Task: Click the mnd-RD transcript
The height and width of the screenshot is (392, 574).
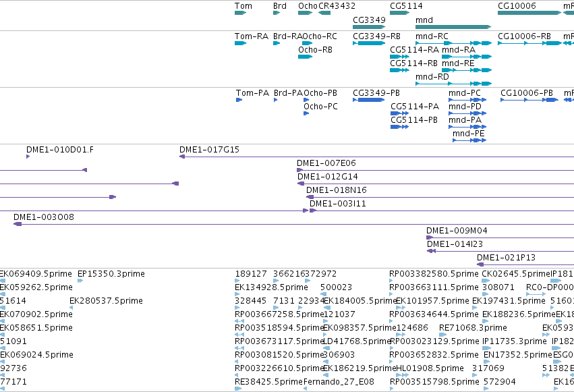Action: pos(453,84)
